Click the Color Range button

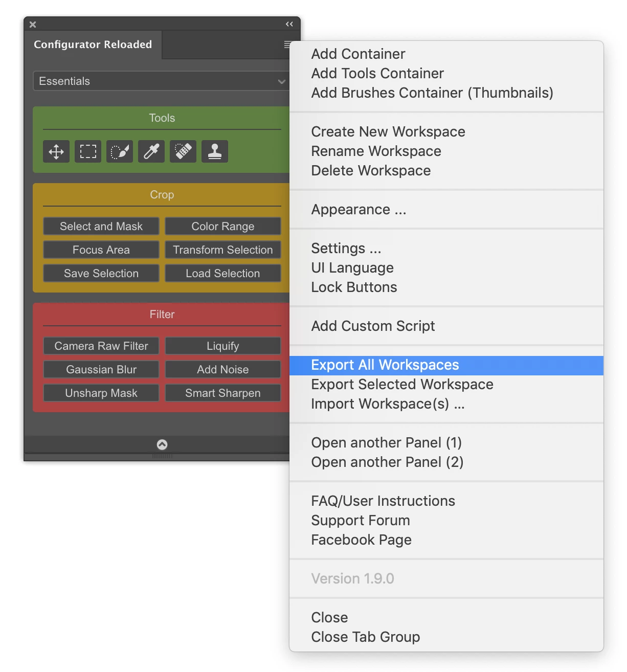pyautogui.click(x=223, y=226)
